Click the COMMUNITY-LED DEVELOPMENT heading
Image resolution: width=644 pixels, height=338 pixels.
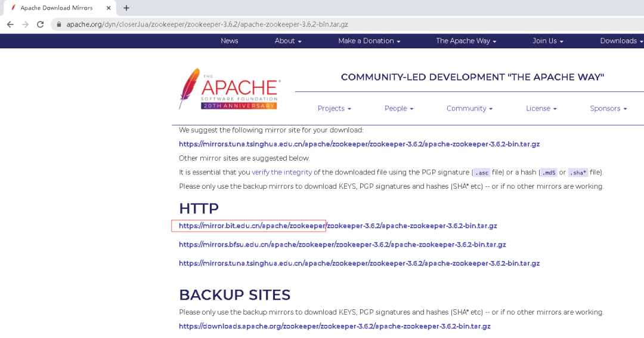point(472,77)
